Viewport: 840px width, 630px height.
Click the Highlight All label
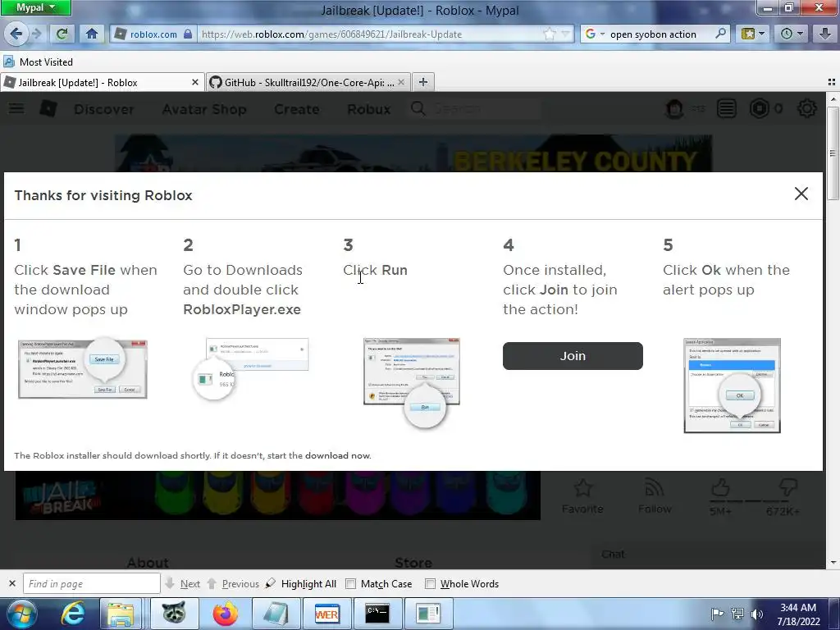pos(308,583)
